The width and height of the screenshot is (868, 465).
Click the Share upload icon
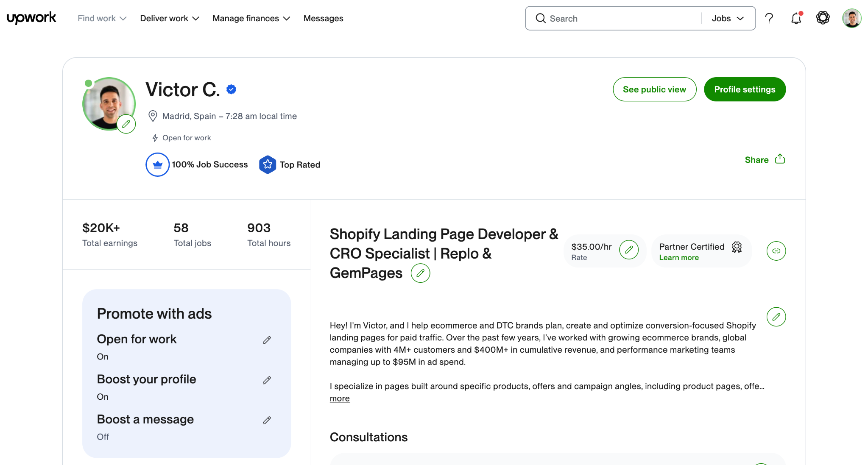pyautogui.click(x=780, y=159)
